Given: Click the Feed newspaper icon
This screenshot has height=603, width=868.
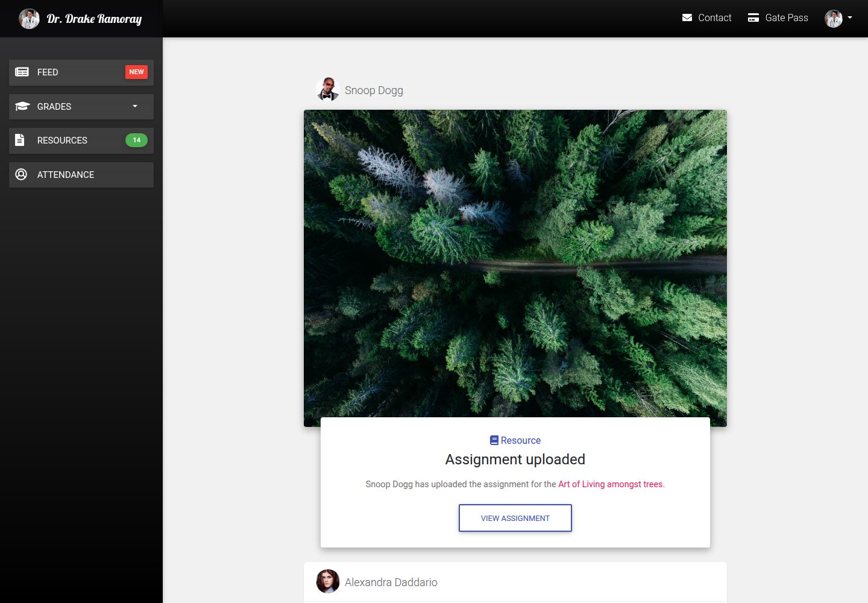Looking at the screenshot, I should [x=22, y=72].
